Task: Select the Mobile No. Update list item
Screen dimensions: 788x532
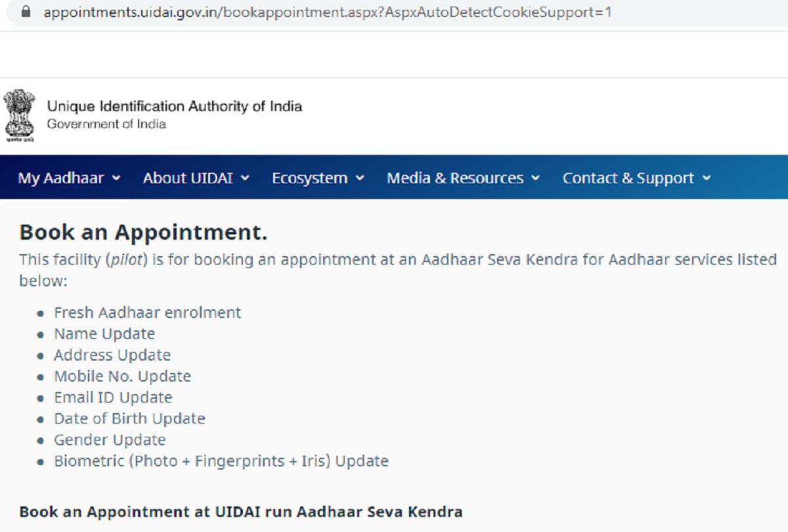Action: point(122,376)
